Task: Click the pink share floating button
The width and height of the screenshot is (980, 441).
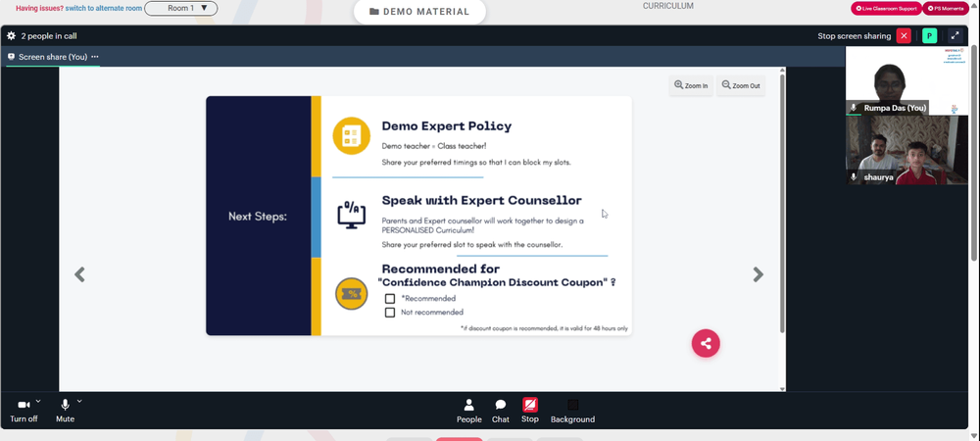Action: pos(706,344)
